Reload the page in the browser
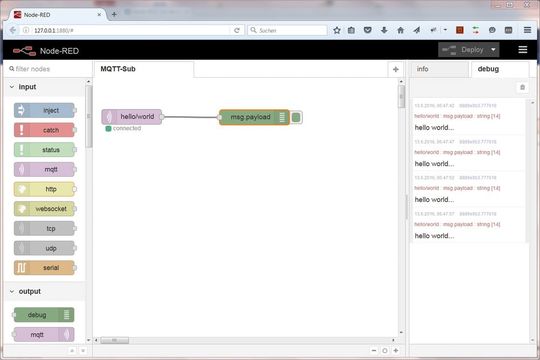Viewport: 540px width, 360px height. [x=237, y=30]
